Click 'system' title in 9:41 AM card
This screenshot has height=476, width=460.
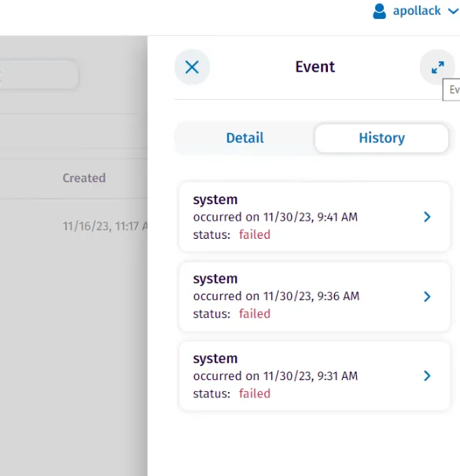click(215, 200)
